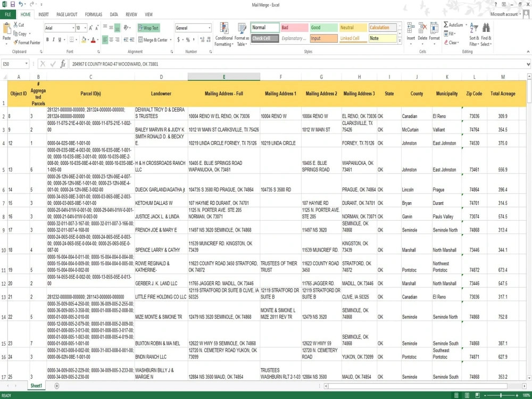Image resolution: width=532 pixels, height=399 pixels.
Task: Expand the formula bar
Action: (x=528, y=64)
